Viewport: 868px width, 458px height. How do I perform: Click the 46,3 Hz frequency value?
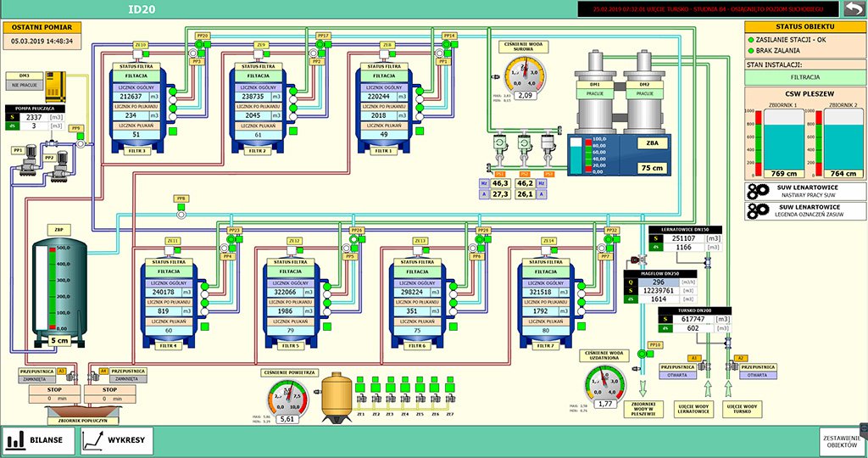coord(500,182)
